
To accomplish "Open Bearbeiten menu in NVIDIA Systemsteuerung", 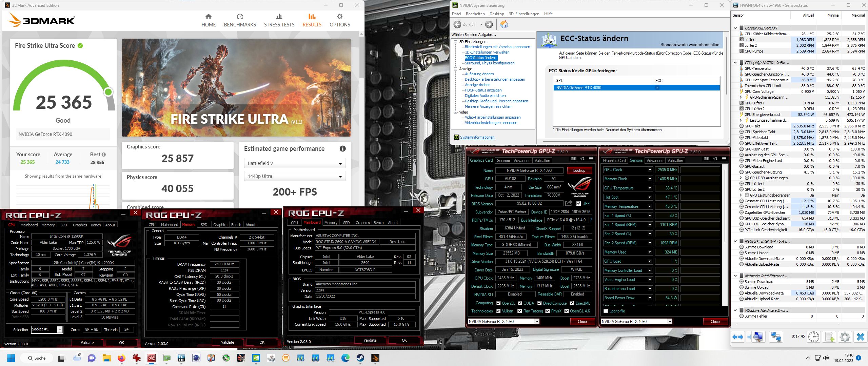I will [x=475, y=14].
